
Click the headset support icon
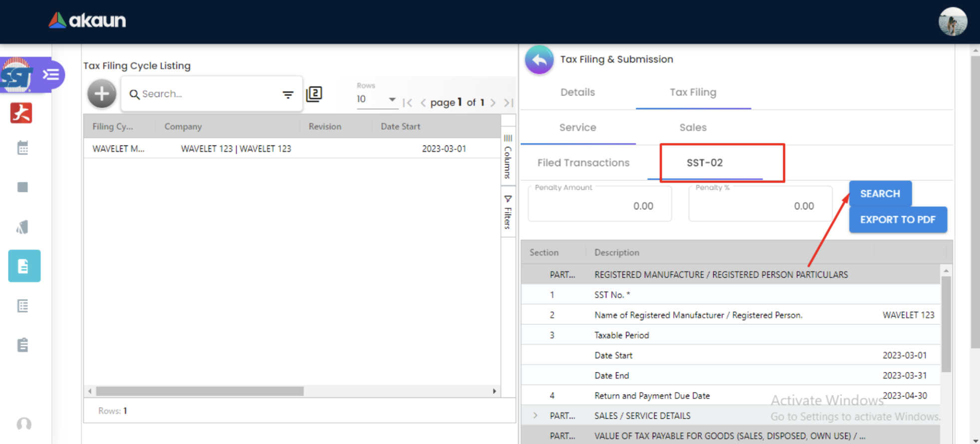(23, 424)
